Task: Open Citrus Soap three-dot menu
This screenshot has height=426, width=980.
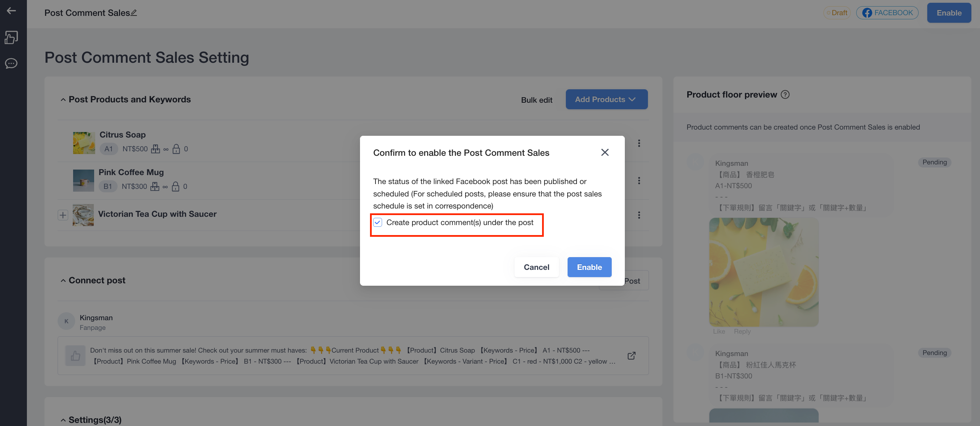Action: (639, 143)
